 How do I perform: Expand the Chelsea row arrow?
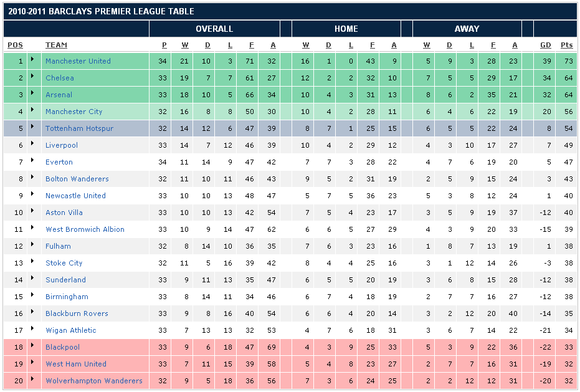(32, 77)
